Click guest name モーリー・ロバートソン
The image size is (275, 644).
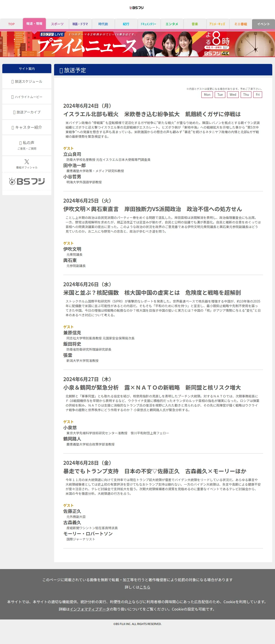88,534
